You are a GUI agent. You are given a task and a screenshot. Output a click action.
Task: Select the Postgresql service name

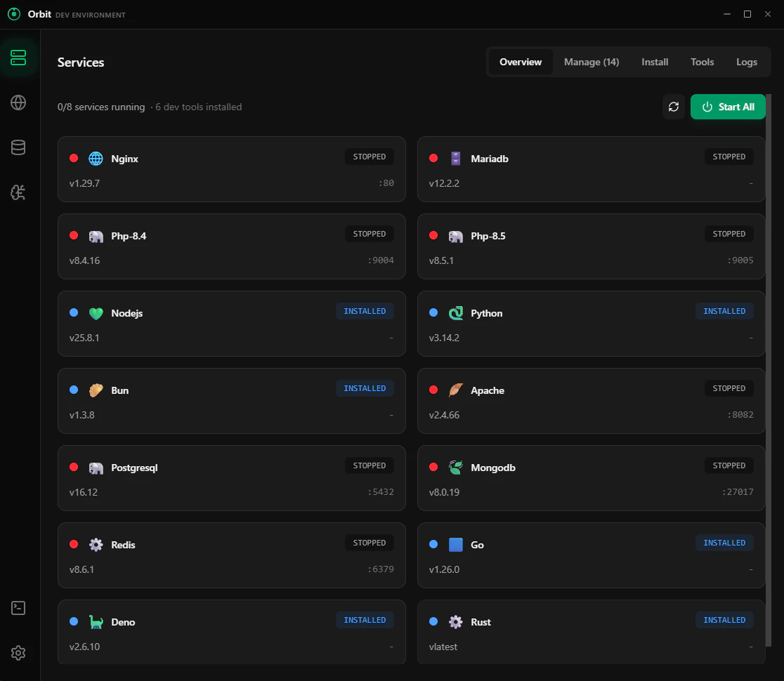coord(134,468)
